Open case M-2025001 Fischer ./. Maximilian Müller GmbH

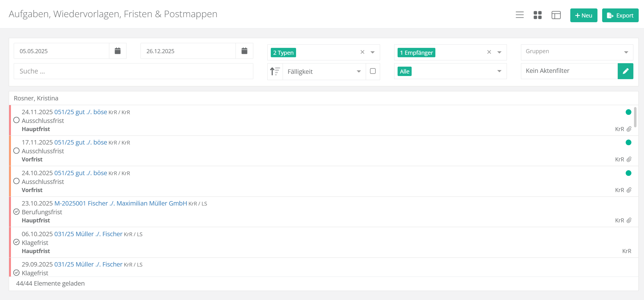click(121, 203)
